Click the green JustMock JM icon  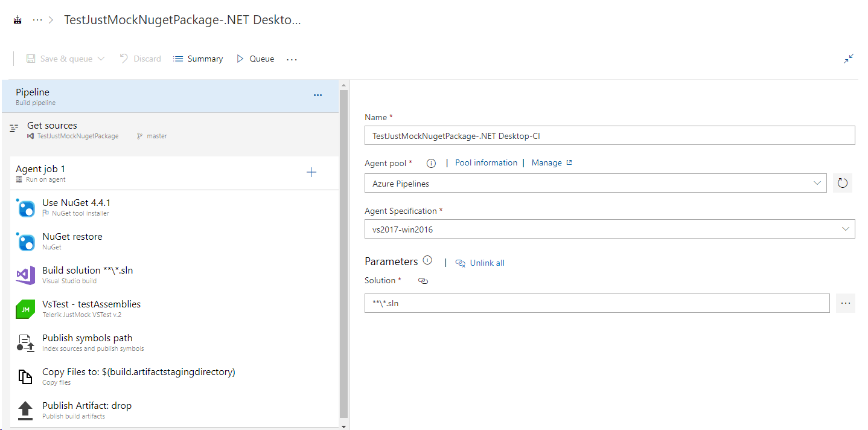pos(25,309)
